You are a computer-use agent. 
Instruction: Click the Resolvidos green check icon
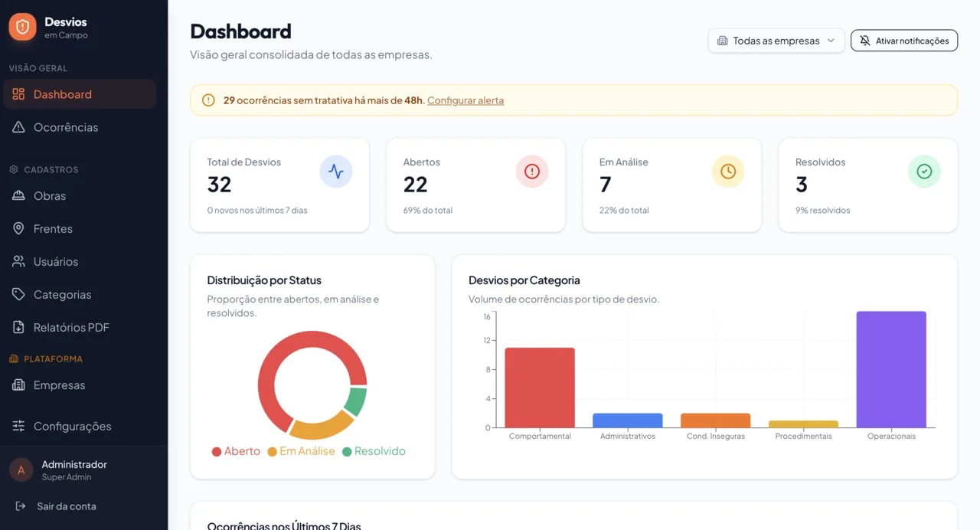click(x=924, y=172)
